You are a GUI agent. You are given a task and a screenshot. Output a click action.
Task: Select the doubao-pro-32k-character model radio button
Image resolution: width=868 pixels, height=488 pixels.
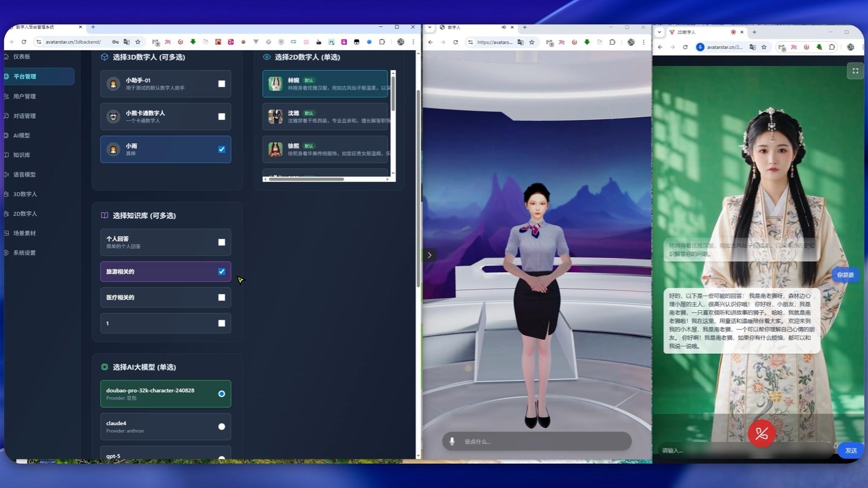[x=222, y=394]
